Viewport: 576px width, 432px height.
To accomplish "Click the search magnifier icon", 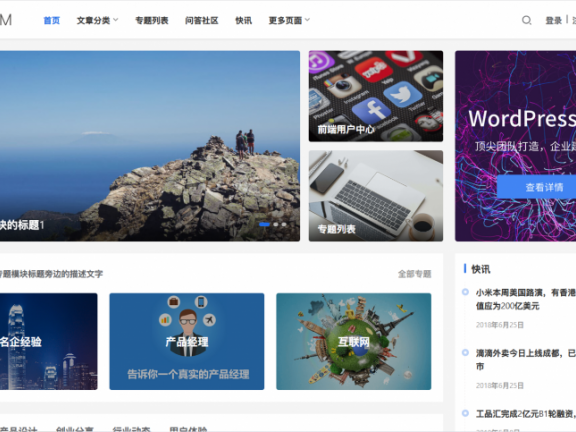I will [526, 20].
